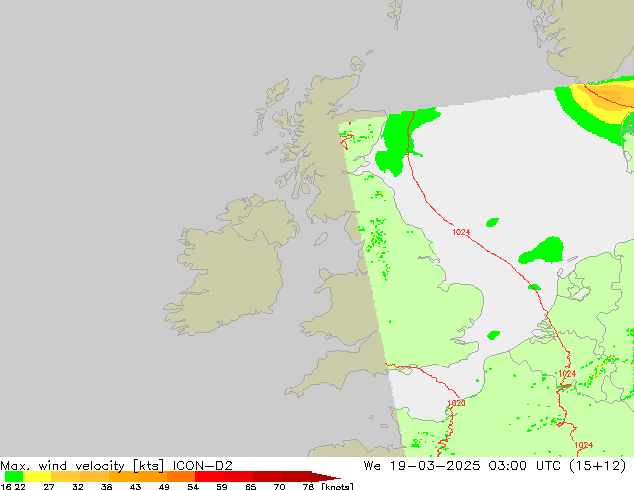Click the legend value '49'
The image size is (634, 490).
(164, 486)
